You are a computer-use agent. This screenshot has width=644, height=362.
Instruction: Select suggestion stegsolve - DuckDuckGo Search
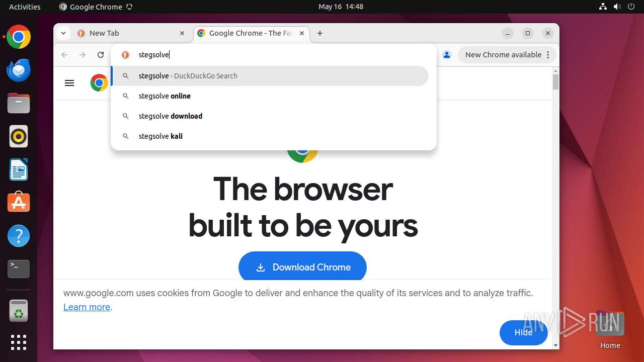(x=270, y=76)
